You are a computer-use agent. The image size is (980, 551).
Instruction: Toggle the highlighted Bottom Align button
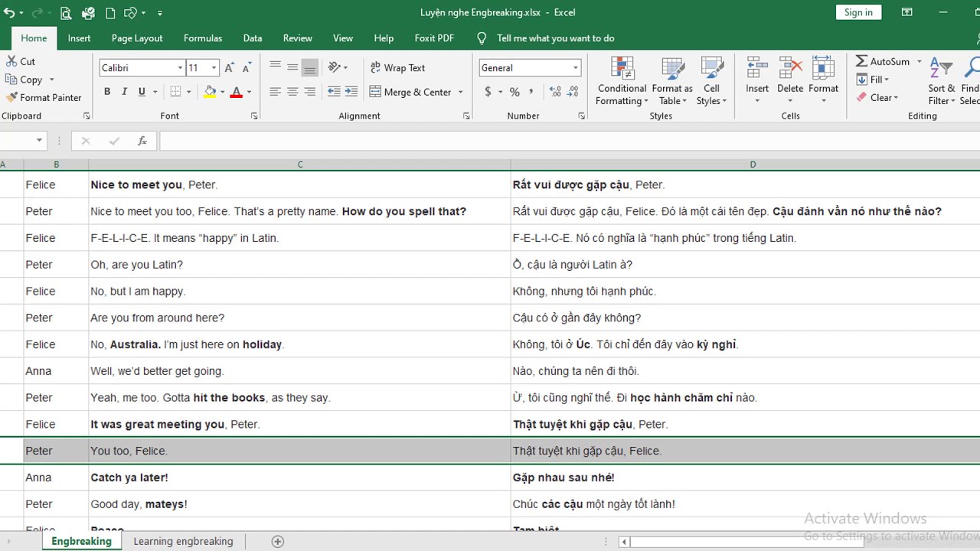(x=309, y=67)
